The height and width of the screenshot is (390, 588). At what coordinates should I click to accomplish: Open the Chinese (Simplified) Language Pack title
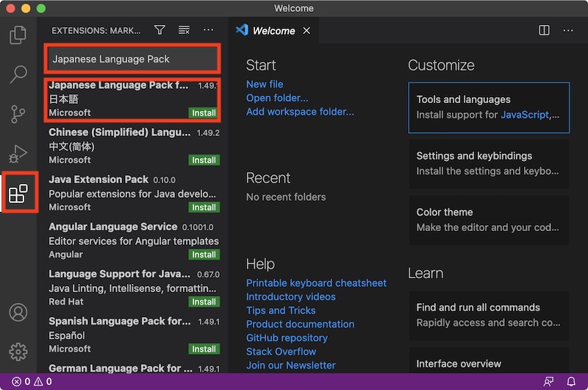point(119,132)
